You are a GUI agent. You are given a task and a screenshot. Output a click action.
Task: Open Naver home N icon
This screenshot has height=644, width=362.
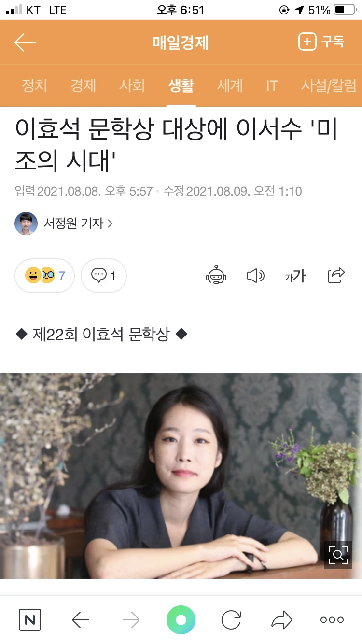point(30,620)
